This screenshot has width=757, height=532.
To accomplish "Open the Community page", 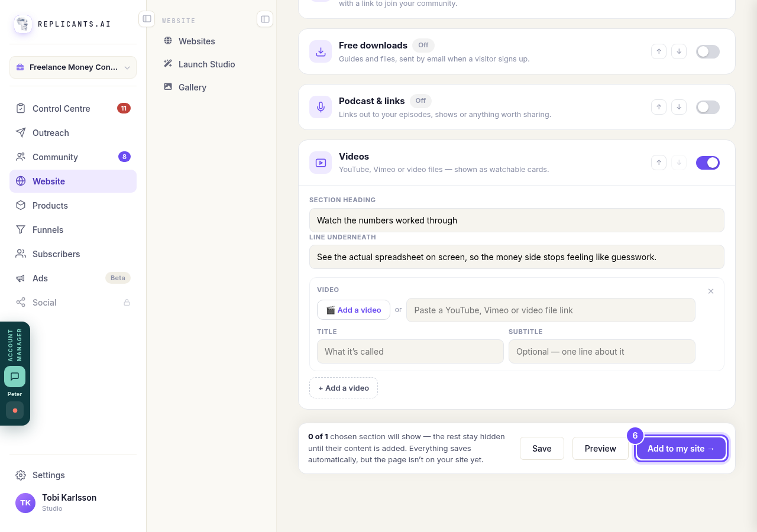I will 73,157.
